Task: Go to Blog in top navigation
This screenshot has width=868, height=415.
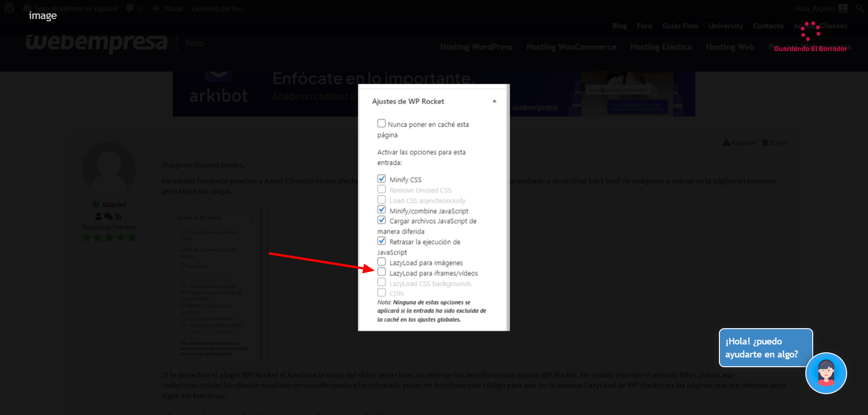Action: tap(620, 26)
